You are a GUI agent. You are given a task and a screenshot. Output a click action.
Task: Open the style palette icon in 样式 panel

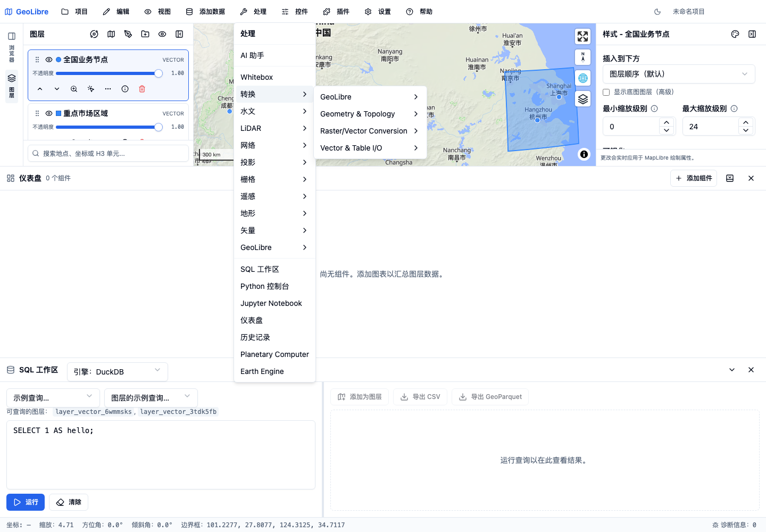[x=735, y=34]
